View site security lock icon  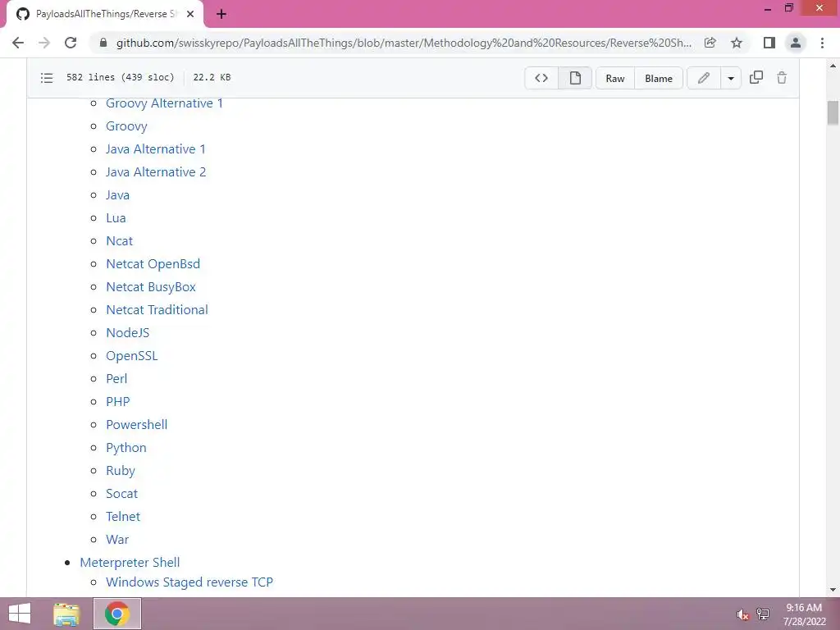tap(103, 43)
